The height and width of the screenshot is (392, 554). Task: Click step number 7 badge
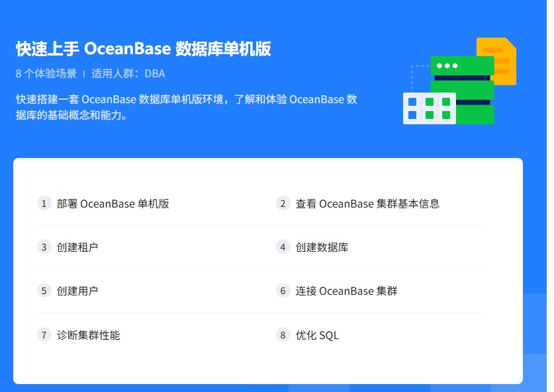44,335
